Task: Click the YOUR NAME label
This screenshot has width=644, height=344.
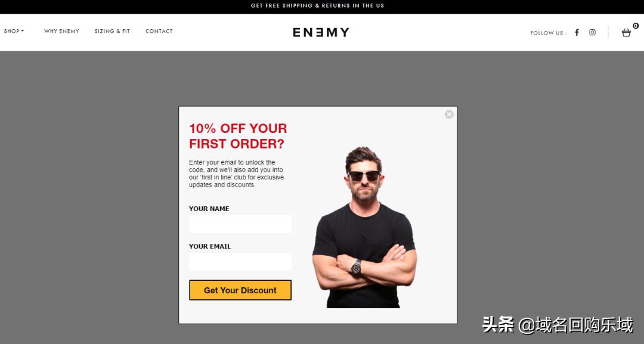Action: (x=209, y=209)
